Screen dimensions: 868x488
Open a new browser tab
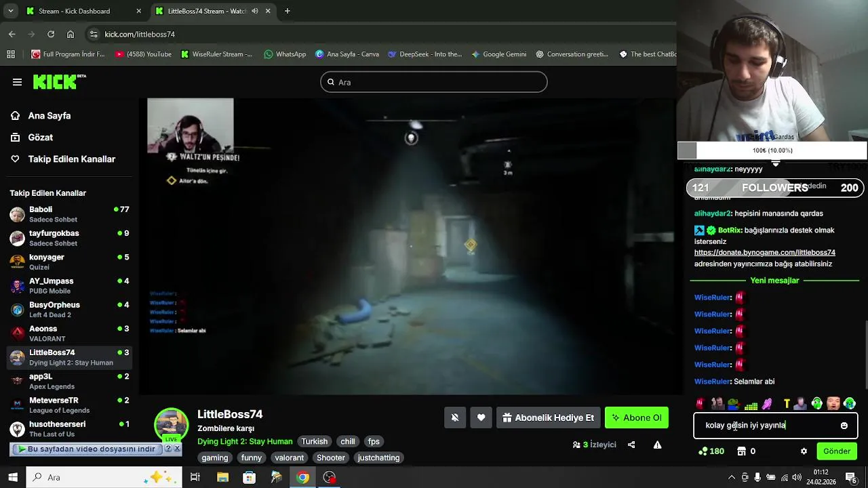pos(288,11)
